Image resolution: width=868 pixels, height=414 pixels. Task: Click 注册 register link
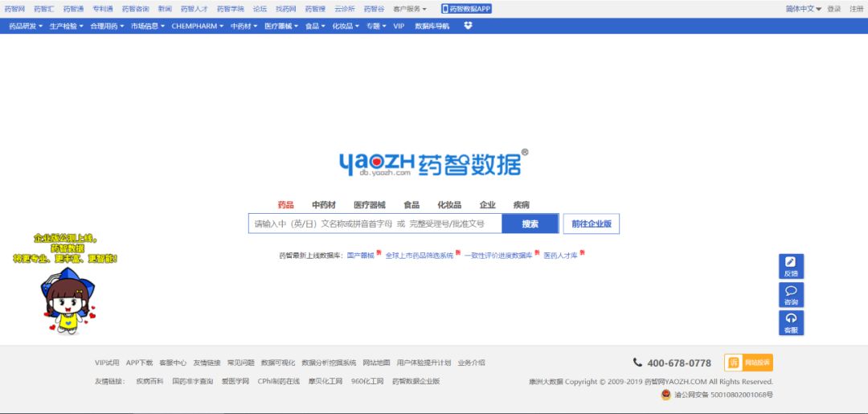point(857,9)
